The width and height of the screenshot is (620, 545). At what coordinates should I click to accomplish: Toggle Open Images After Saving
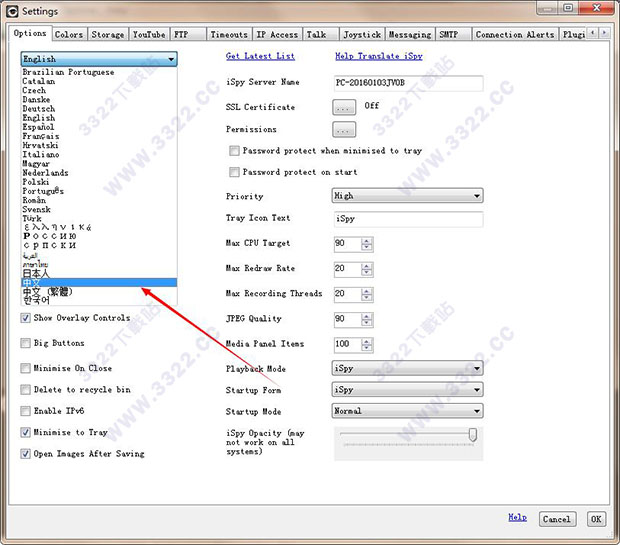point(26,454)
